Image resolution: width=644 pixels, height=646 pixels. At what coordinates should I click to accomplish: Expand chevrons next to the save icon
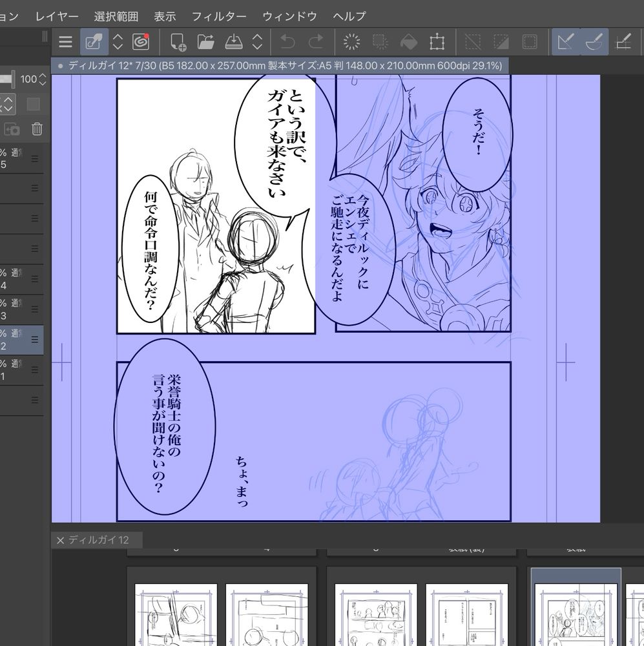(x=257, y=41)
